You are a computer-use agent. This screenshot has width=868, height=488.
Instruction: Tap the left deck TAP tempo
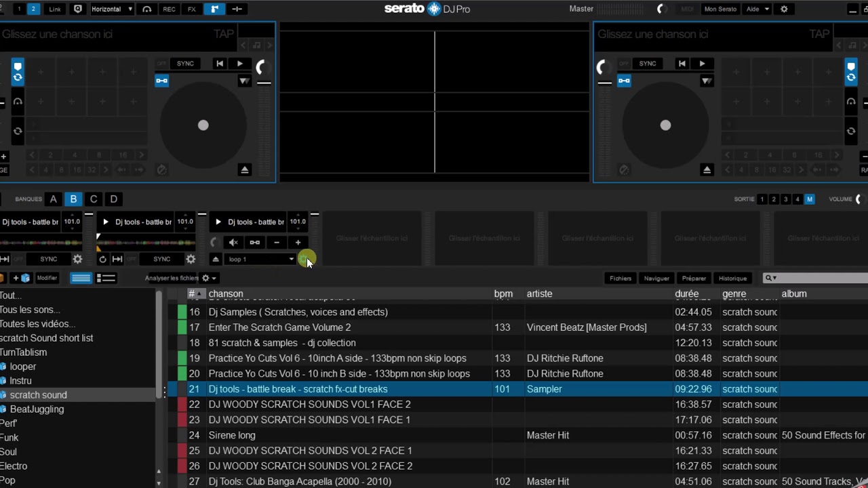(x=224, y=34)
